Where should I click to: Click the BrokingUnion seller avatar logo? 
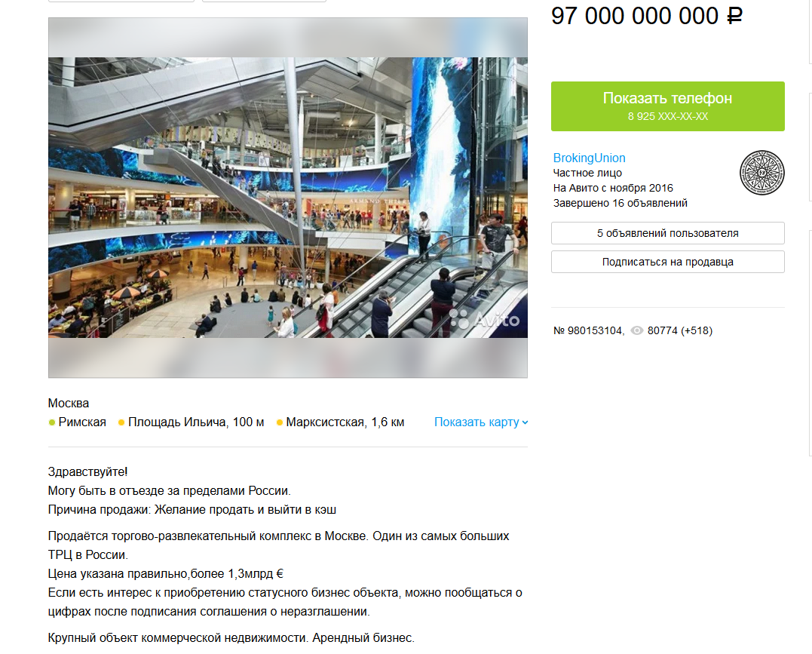(x=761, y=173)
